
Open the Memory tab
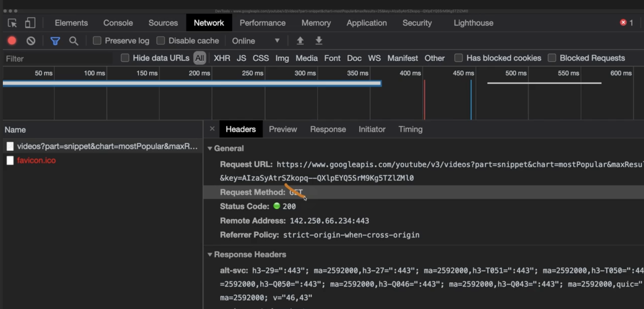point(316,23)
